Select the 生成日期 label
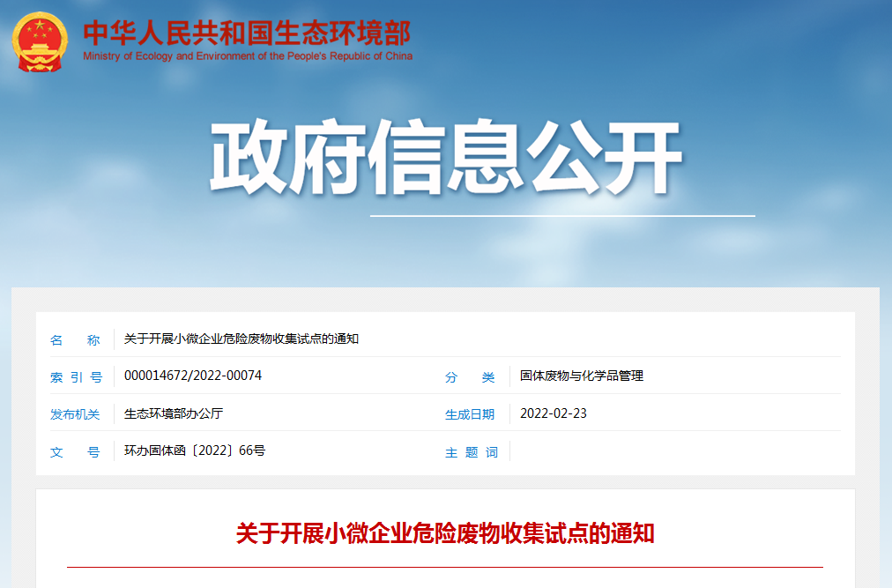Viewport: 892px width, 588px height. 470,414
